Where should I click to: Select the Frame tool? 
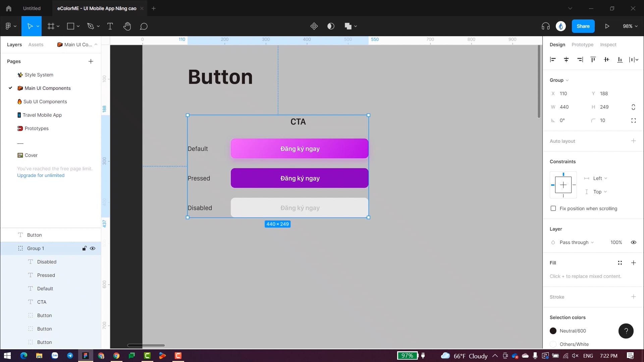(51, 26)
